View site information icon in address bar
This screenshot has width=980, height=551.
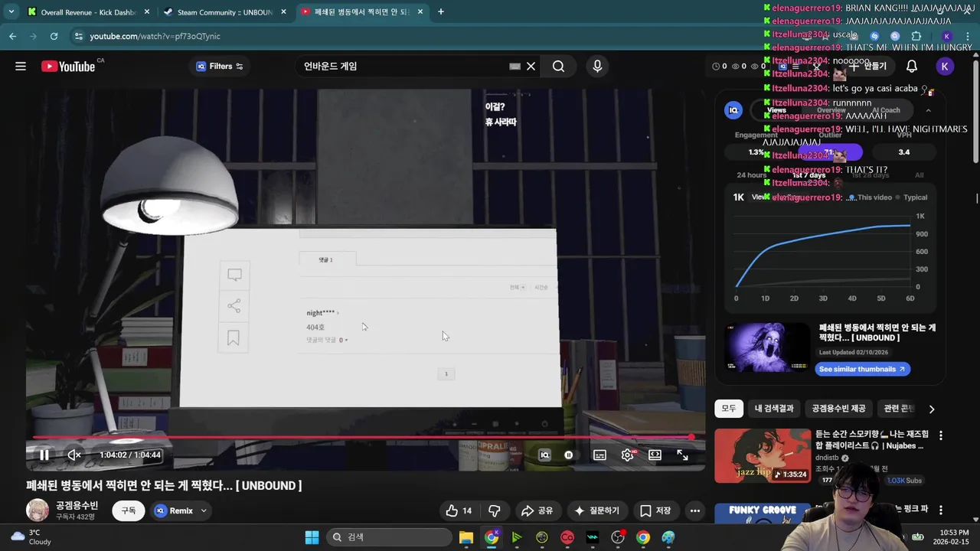[x=77, y=36]
